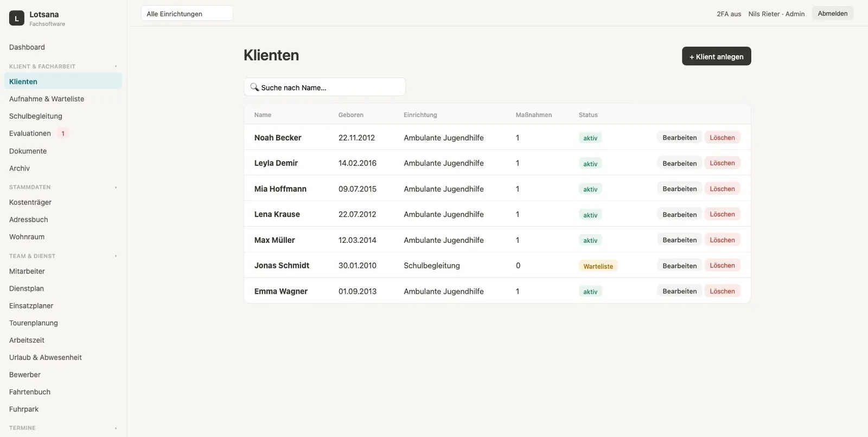
Task: Click the Nils Rieter · Admin label
Action: click(x=776, y=14)
